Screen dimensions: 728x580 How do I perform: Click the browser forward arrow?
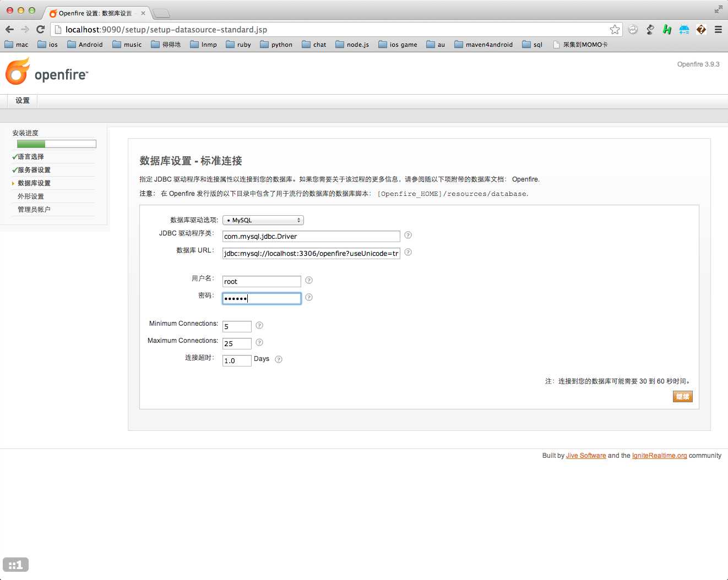tap(25, 30)
